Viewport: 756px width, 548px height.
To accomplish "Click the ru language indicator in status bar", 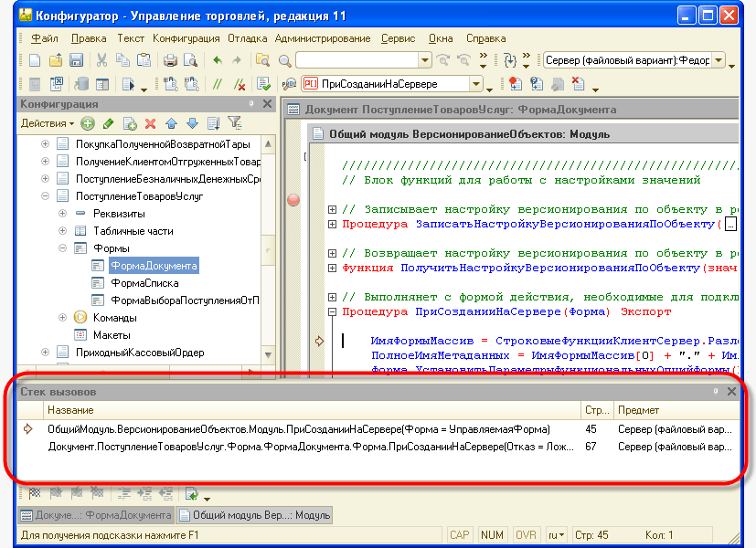I will coord(557,535).
